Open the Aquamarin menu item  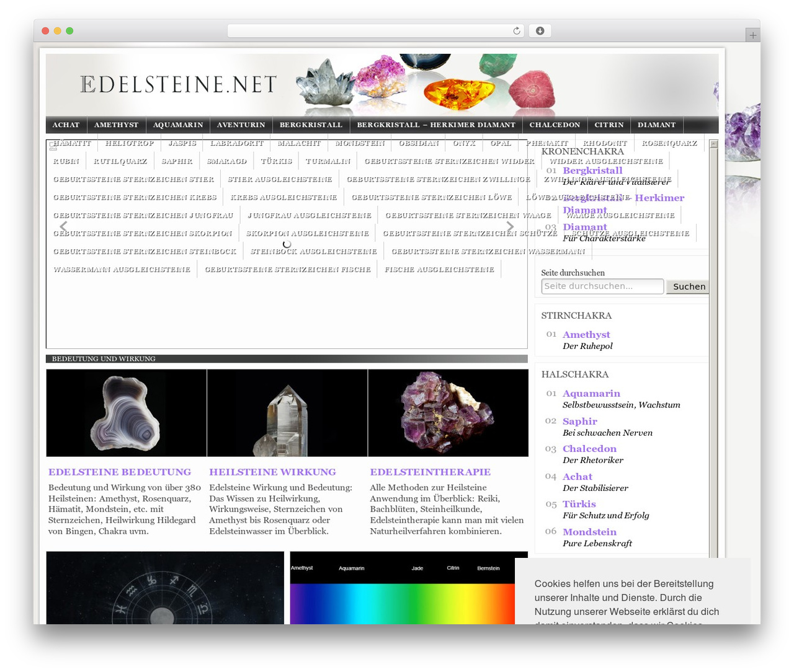point(178,125)
